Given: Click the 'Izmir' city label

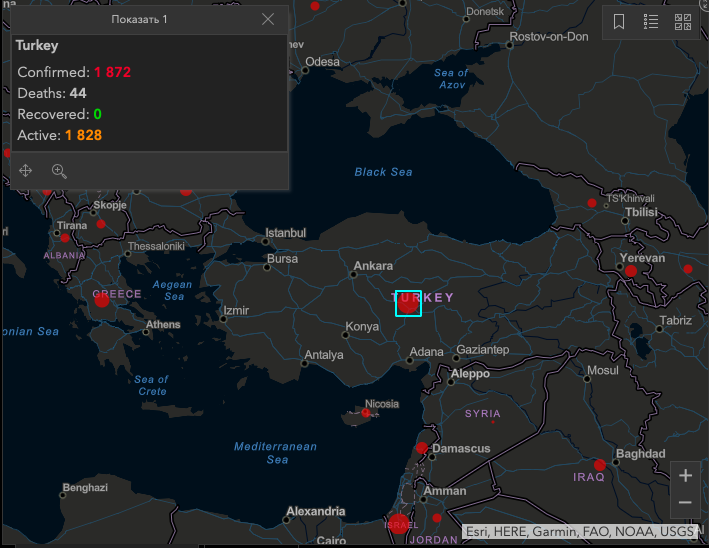Looking at the screenshot, I should pyautogui.click(x=236, y=311).
